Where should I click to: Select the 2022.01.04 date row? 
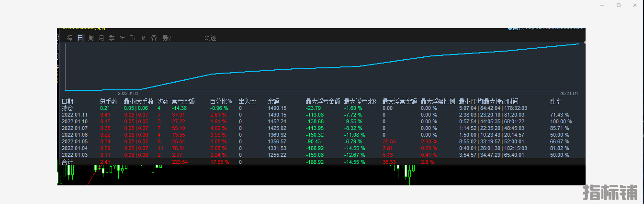(x=74, y=148)
